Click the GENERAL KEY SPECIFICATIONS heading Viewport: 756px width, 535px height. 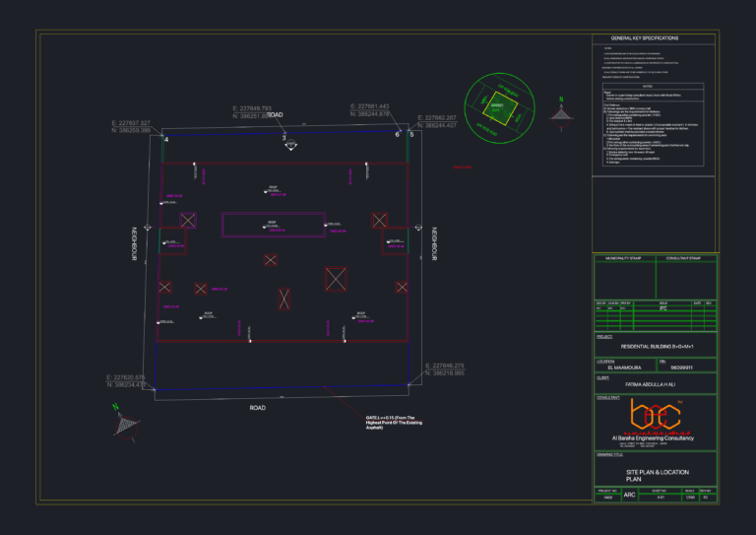[x=645, y=38]
